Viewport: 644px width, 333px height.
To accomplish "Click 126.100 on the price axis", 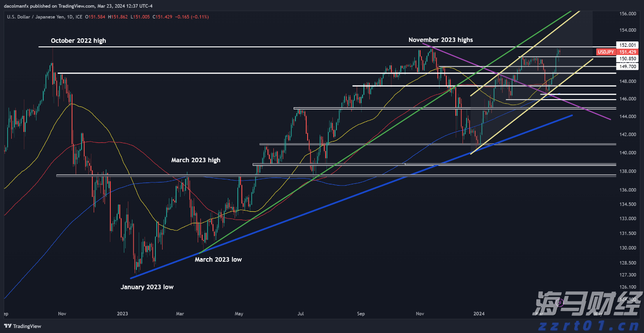I will pyautogui.click(x=627, y=287).
